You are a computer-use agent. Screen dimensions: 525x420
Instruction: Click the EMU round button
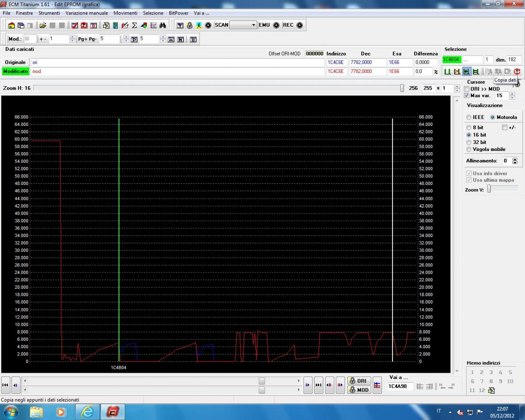coord(276,25)
